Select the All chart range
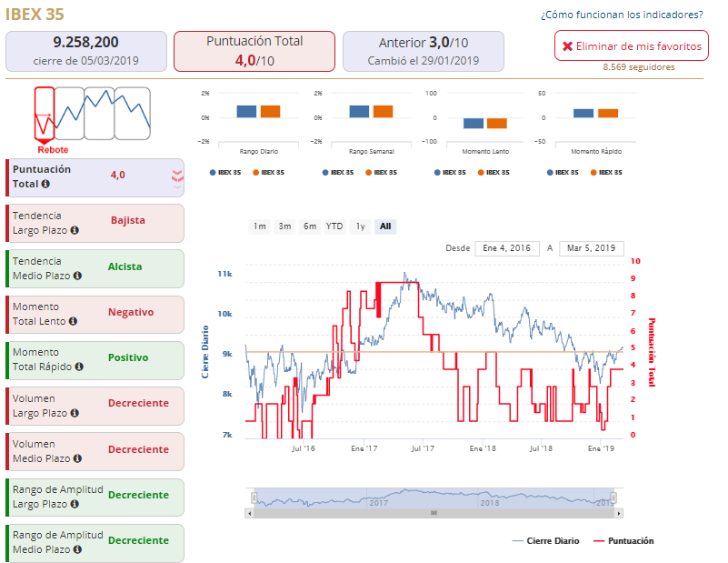 [x=385, y=226]
